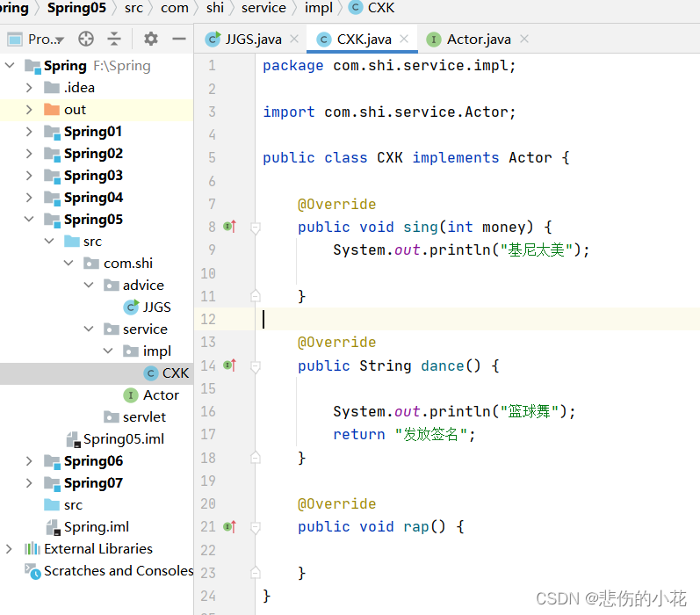Click the CXK class breadcrumb
700x615 pixels.
pyautogui.click(x=372, y=8)
